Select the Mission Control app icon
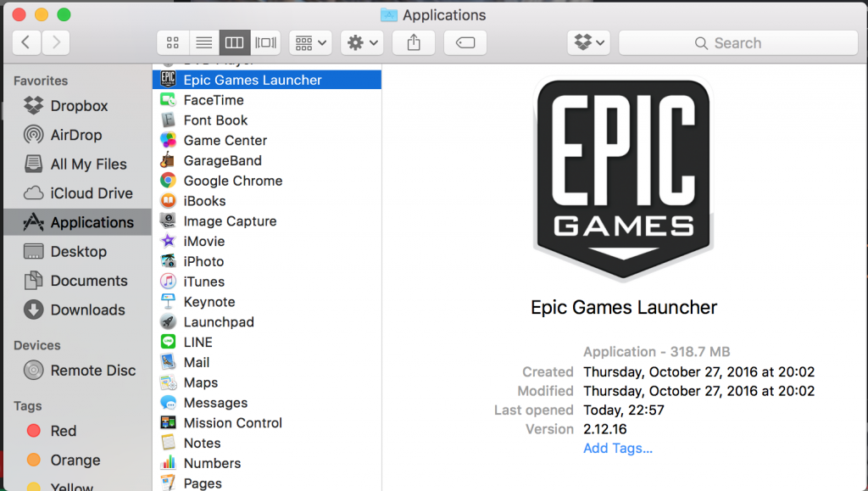Viewport: 868px width, 491px height. [169, 423]
